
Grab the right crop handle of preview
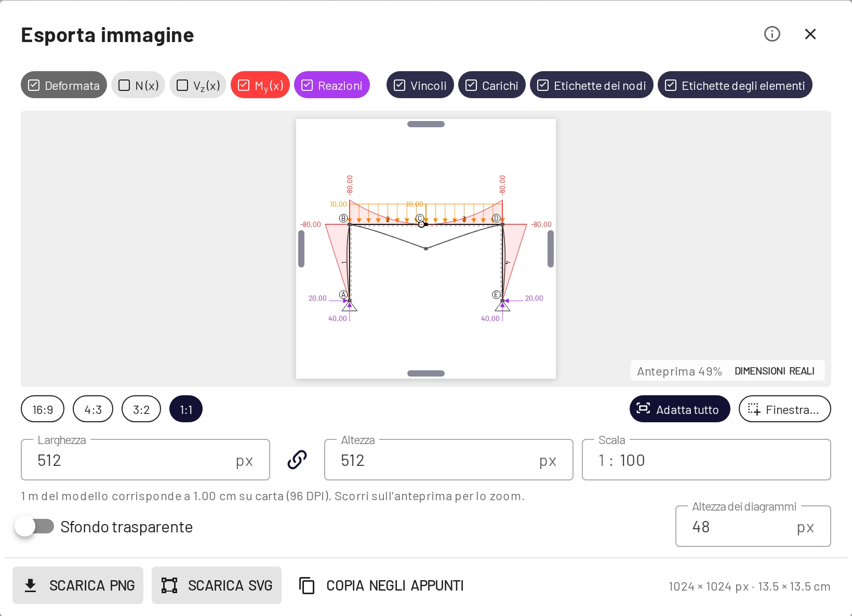pyautogui.click(x=551, y=249)
